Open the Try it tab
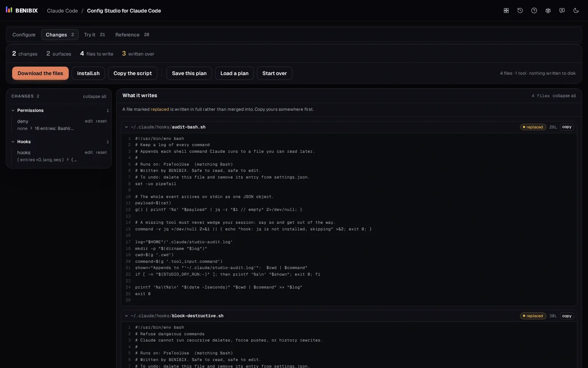 tap(94, 35)
